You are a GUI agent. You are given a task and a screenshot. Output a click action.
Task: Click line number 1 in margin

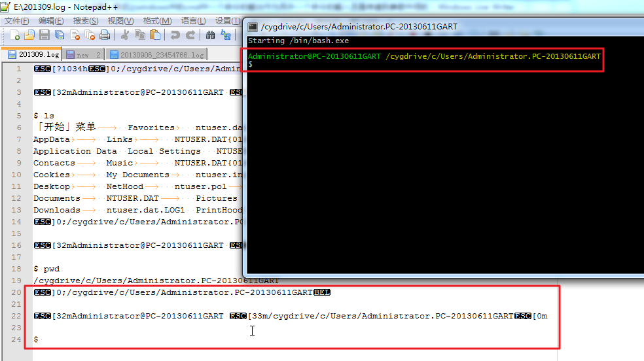pyautogui.click(x=18, y=69)
